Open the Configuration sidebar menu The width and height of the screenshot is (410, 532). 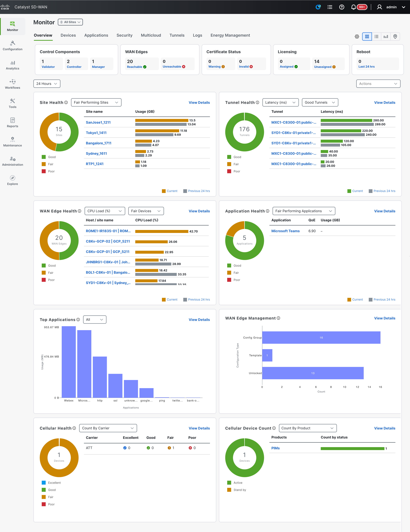point(12,46)
